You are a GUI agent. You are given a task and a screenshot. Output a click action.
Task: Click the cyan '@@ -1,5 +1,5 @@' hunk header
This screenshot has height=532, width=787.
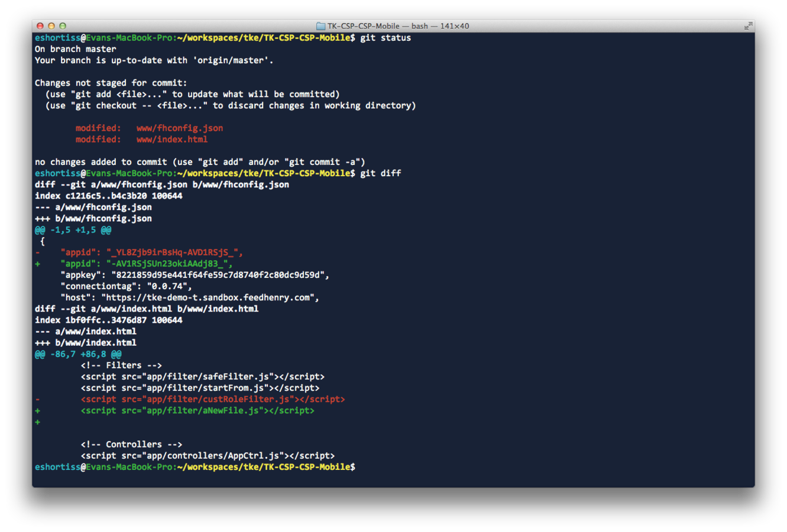click(73, 230)
